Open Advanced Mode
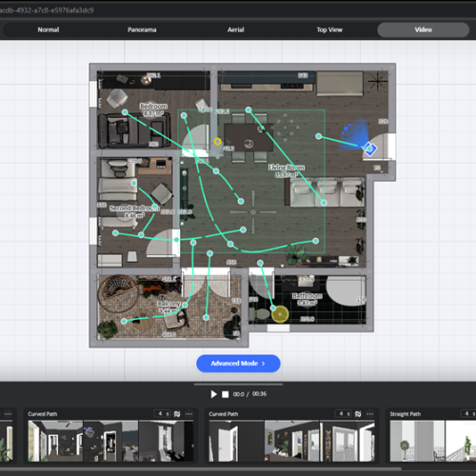The width and height of the screenshot is (476, 476). coord(238,364)
